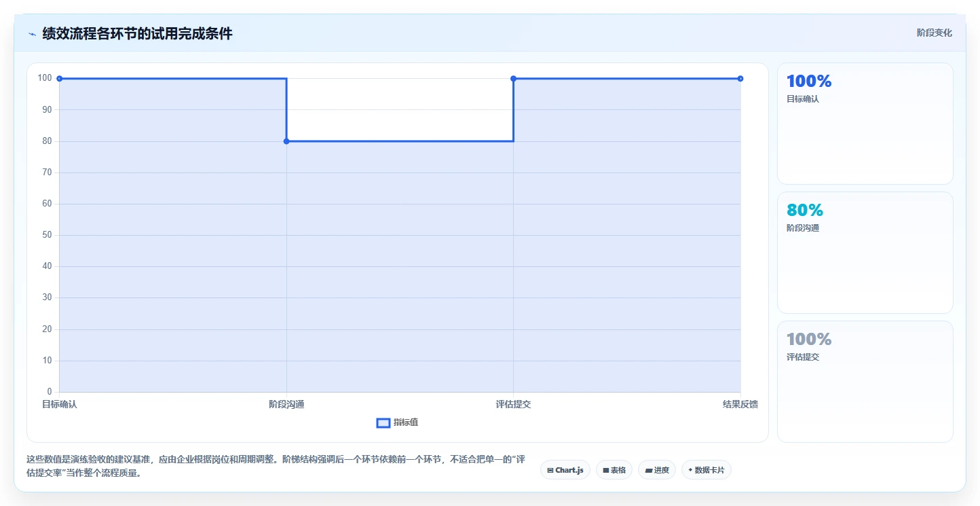The height and width of the screenshot is (506, 980).
Task: Click the 目标确认 data point on chart
Action: pos(60,79)
